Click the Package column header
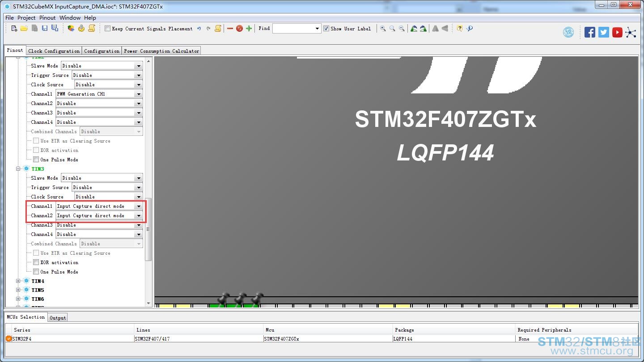This screenshot has height=362, width=644. pos(453,330)
